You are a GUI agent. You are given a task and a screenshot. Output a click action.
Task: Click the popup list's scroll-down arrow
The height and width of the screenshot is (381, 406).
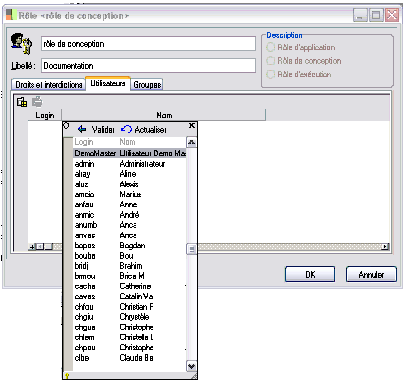click(x=191, y=366)
